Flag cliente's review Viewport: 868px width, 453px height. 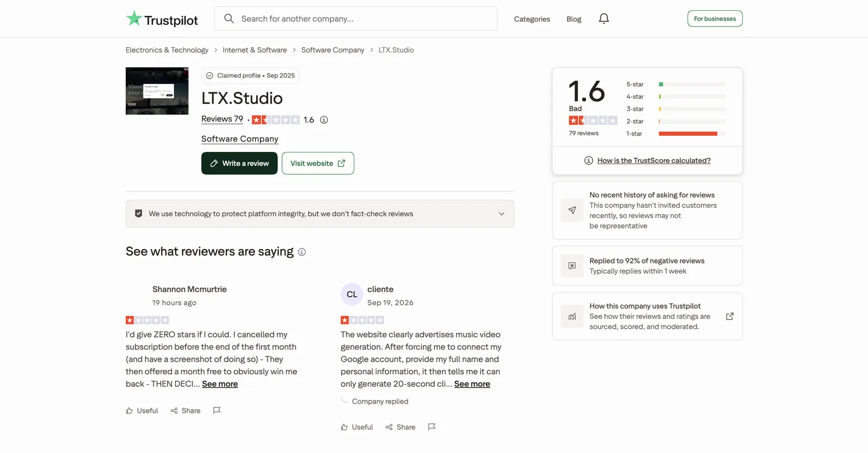click(x=432, y=427)
